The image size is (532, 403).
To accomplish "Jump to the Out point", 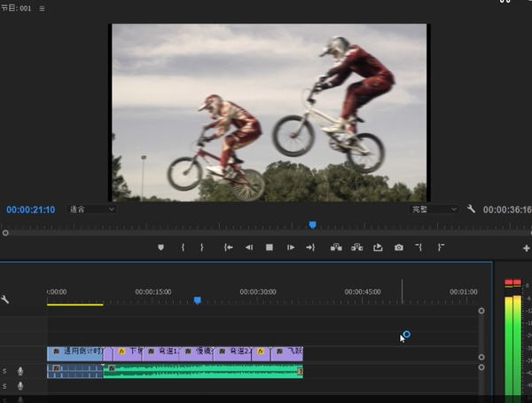I will 310,248.
